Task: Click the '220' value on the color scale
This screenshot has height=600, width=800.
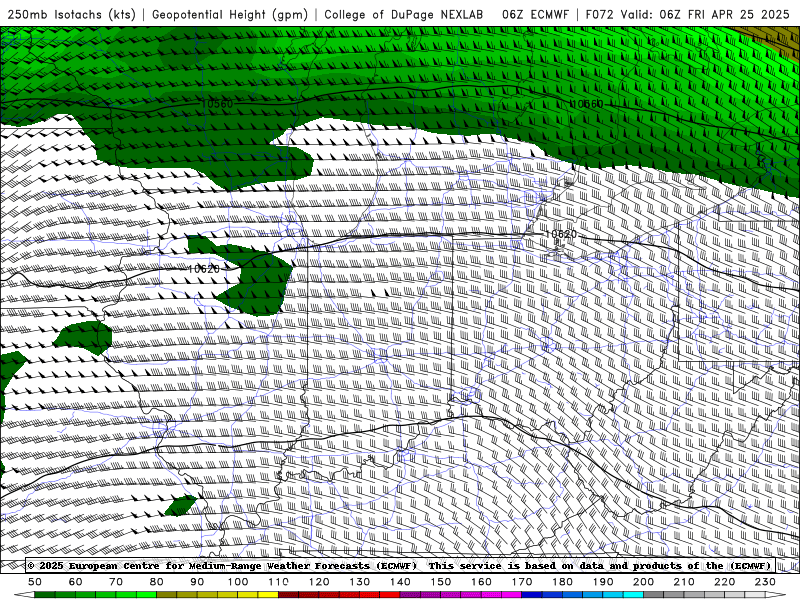Action: (x=724, y=582)
